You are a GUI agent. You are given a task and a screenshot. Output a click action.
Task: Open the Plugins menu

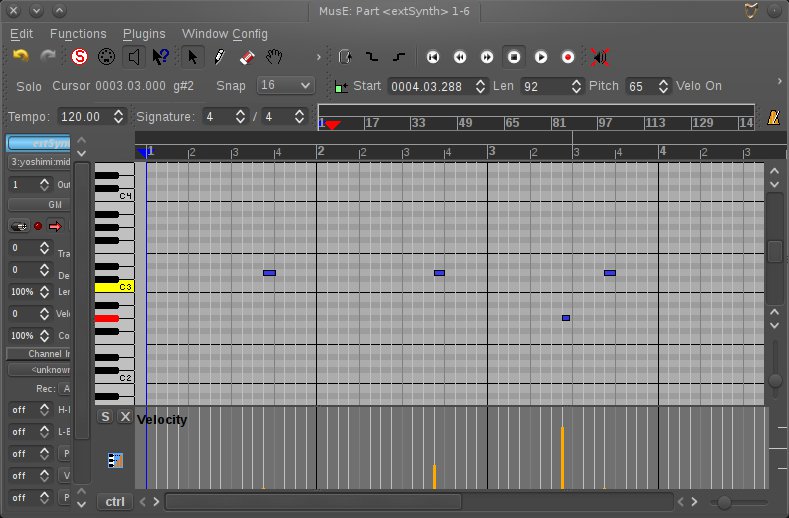(146, 34)
